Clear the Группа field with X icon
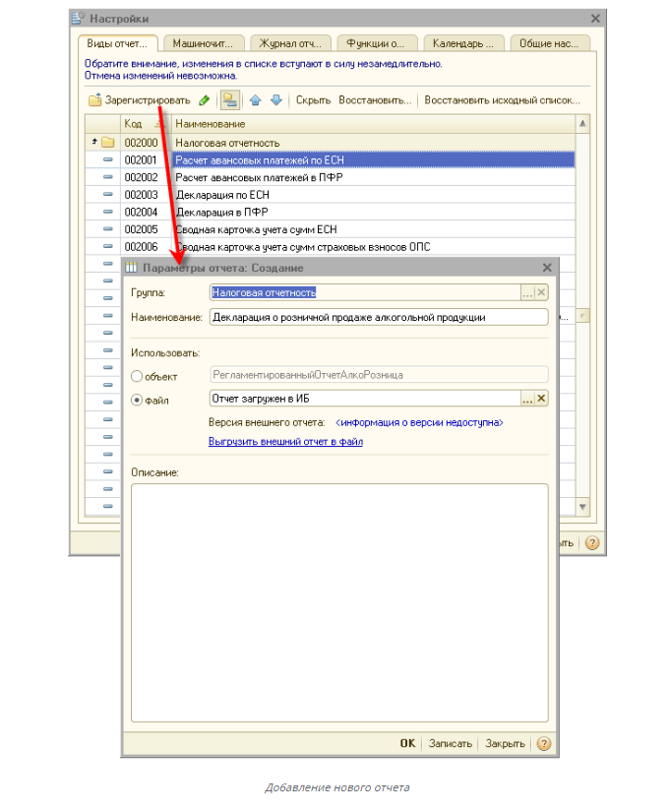This screenshot has height=812, width=669. (x=541, y=292)
